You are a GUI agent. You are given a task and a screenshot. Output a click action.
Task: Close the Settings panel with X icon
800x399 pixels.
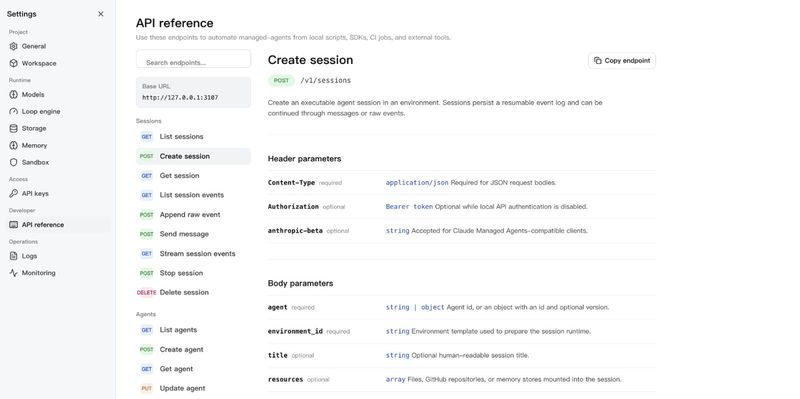[101, 14]
